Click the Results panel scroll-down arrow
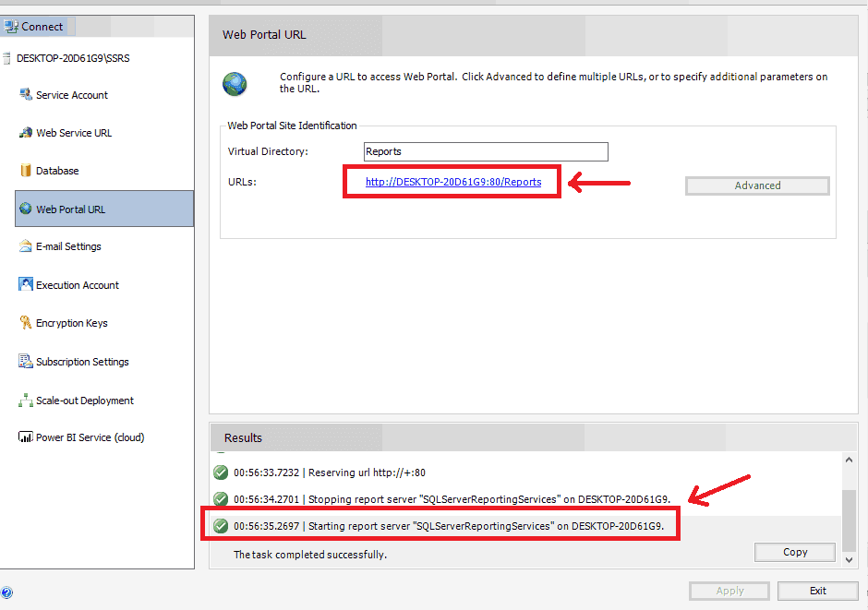The width and height of the screenshot is (868, 610). (850, 556)
